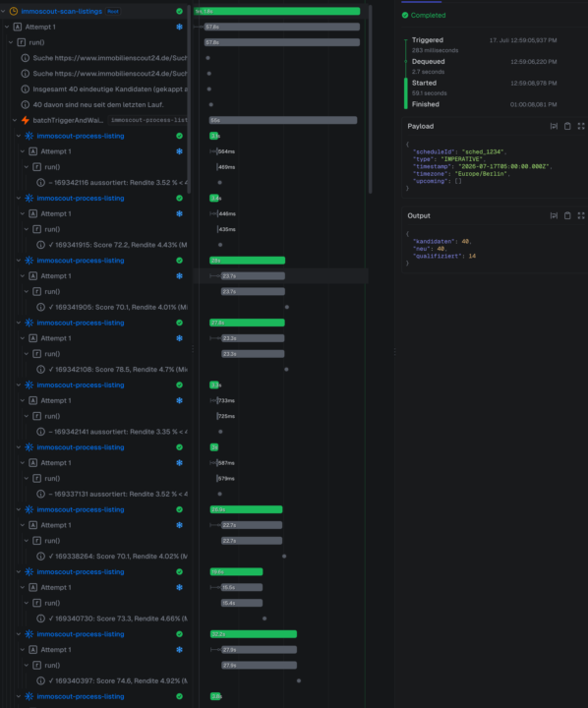Collapse the run() containing the 169342108 log

(27, 354)
